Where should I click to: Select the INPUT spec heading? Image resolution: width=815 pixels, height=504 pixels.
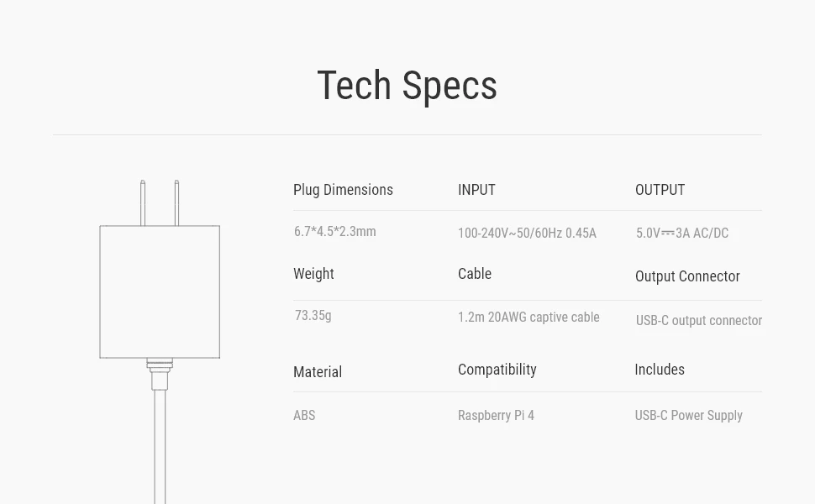[476, 190]
